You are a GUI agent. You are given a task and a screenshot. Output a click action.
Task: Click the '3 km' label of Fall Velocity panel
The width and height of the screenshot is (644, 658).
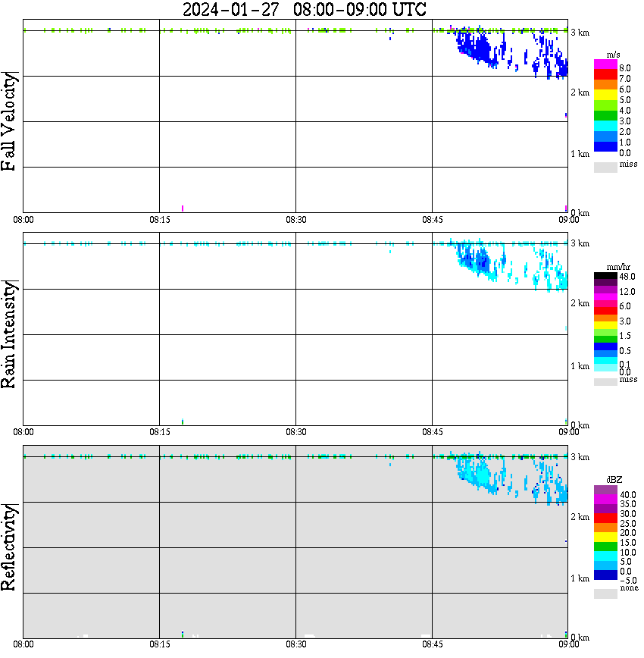coord(580,33)
